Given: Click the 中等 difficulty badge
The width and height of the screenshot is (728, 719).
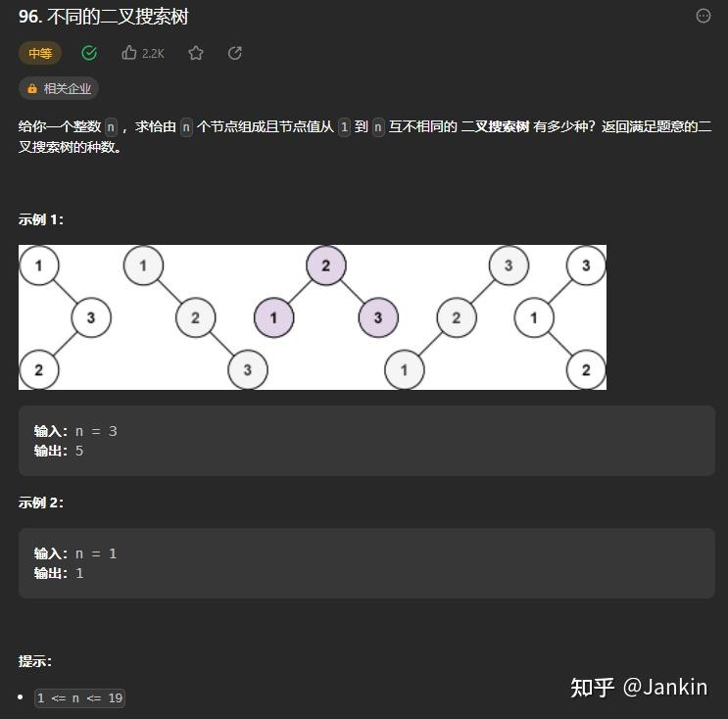Looking at the screenshot, I should point(40,53).
